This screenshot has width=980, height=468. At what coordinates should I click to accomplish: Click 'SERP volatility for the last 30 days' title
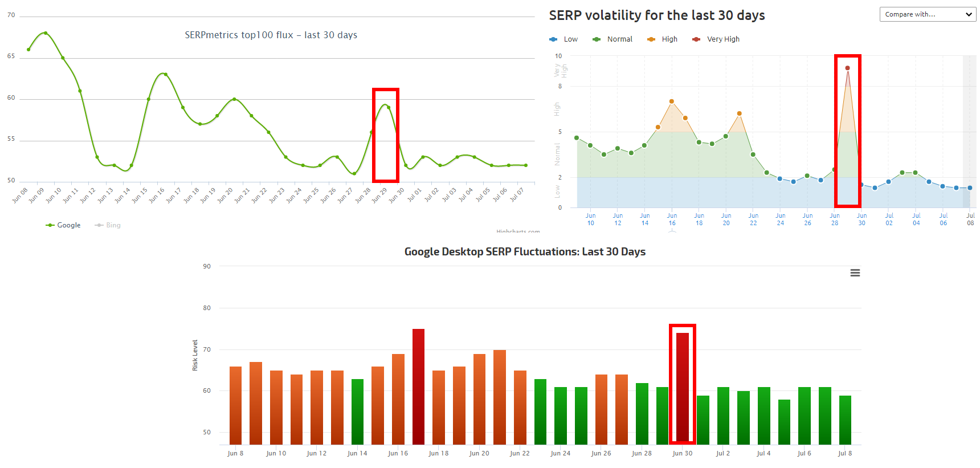coord(657,15)
